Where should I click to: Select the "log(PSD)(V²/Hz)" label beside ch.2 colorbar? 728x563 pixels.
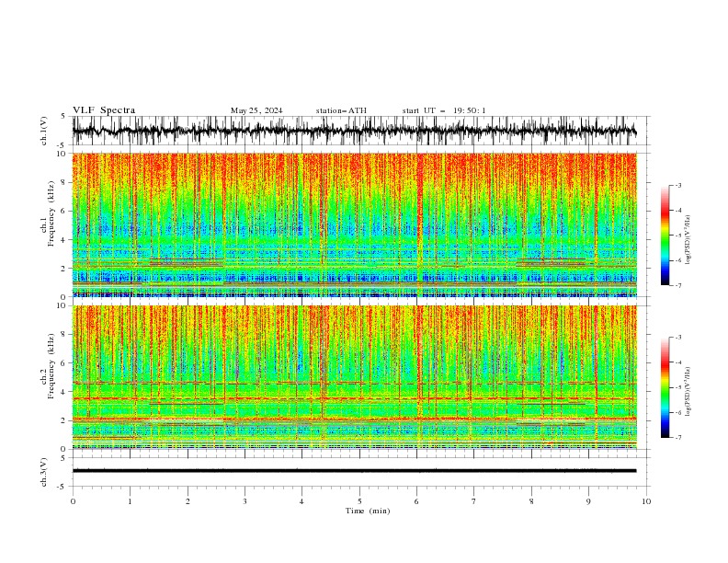click(688, 392)
